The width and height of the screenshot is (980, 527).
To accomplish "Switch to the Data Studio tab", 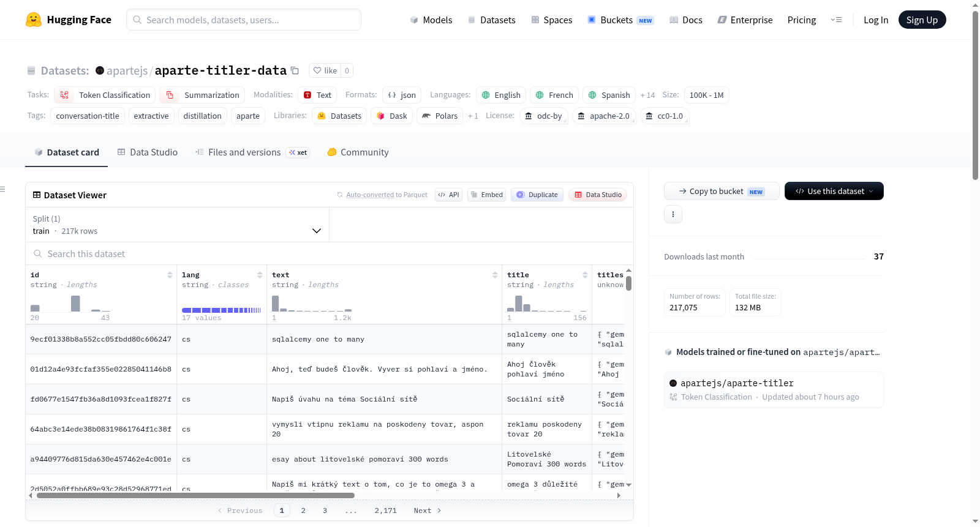I will (148, 152).
